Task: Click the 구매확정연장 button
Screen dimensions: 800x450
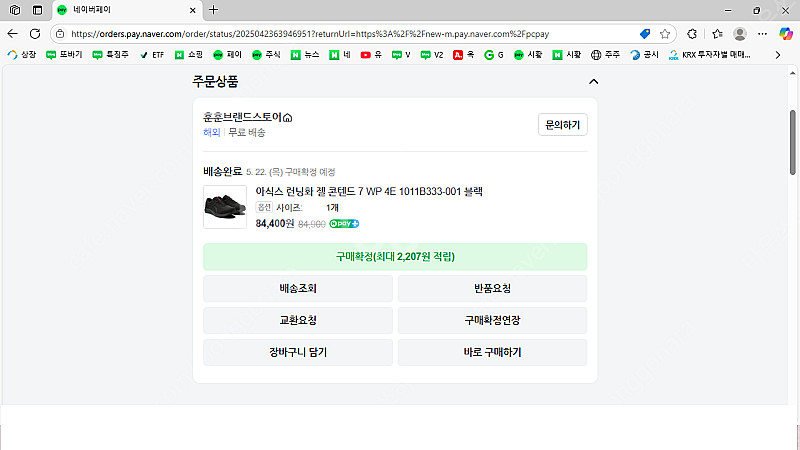Action: [492, 320]
